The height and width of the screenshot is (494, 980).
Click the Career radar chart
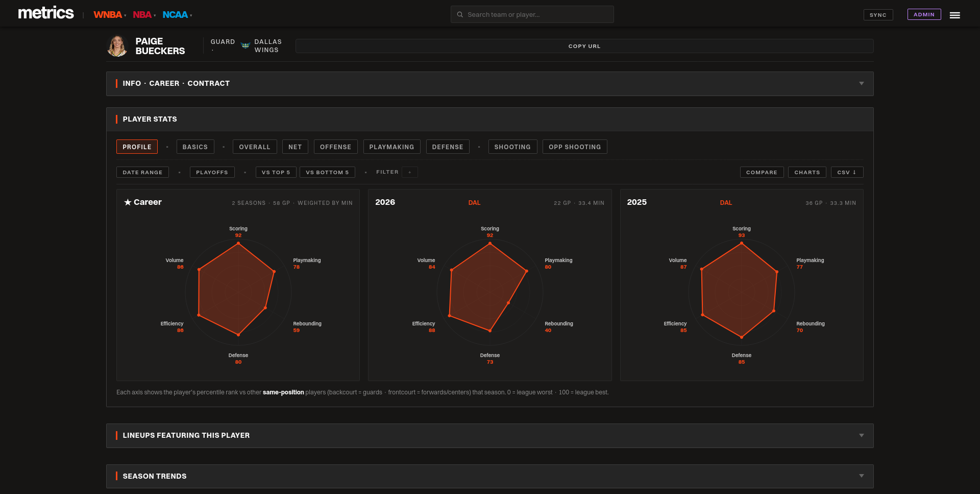point(238,292)
